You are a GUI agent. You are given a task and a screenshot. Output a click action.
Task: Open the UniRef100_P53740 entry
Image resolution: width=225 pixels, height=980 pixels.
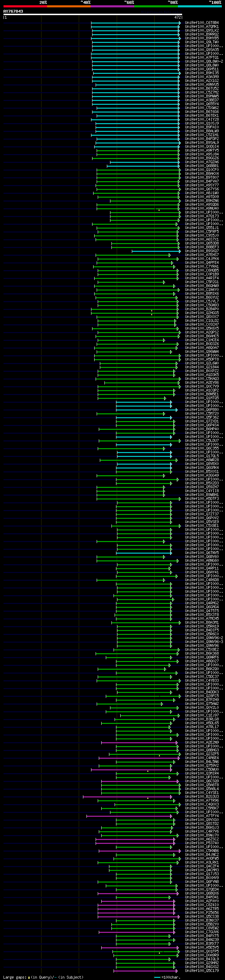pyautogui.click(x=202, y=843)
